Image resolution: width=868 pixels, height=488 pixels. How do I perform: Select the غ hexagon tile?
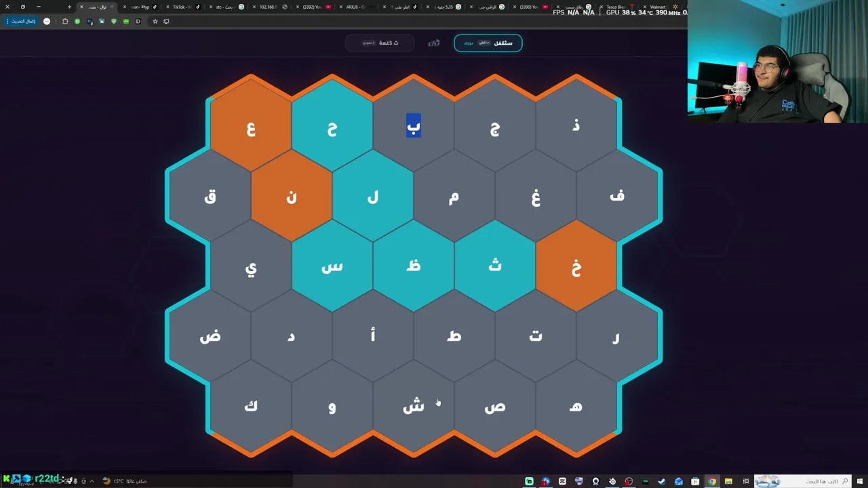pos(536,197)
